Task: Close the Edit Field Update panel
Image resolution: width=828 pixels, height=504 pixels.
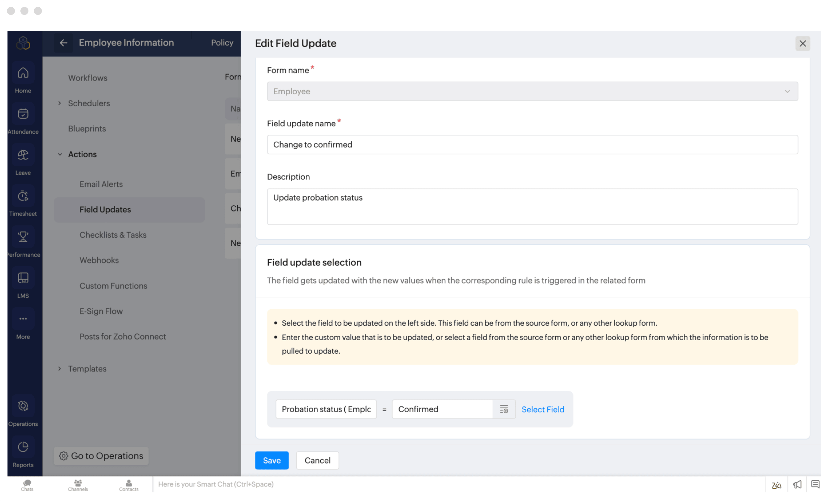Action: (x=802, y=44)
